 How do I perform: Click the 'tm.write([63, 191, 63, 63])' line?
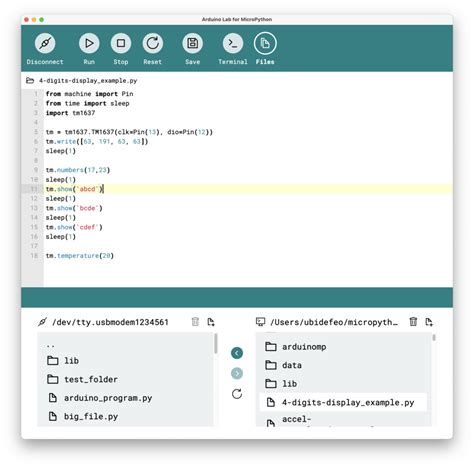coord(97,141)
